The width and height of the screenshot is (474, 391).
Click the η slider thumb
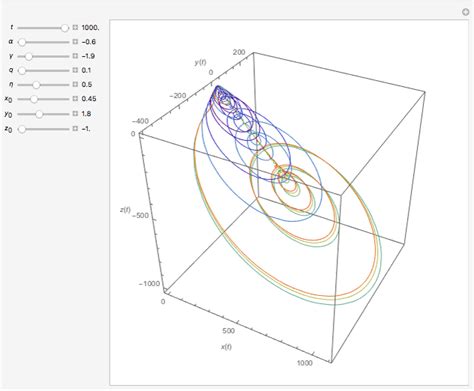[36, 85]
